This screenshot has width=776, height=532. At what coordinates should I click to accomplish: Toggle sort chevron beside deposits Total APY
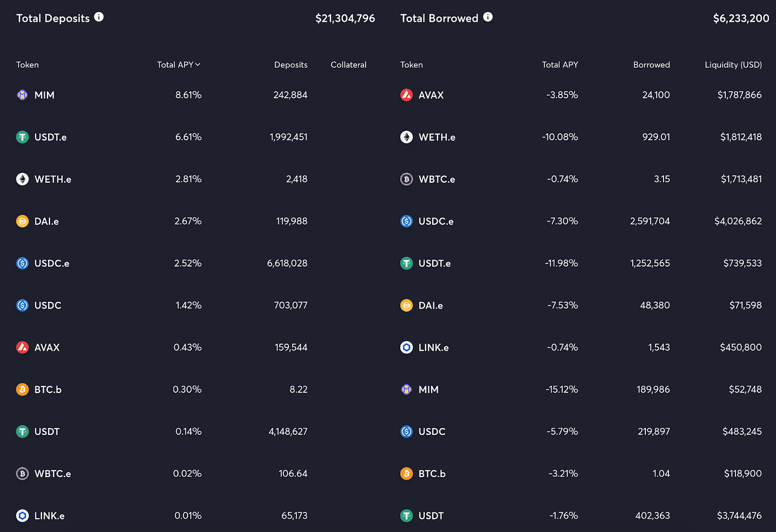pos(198,65)
